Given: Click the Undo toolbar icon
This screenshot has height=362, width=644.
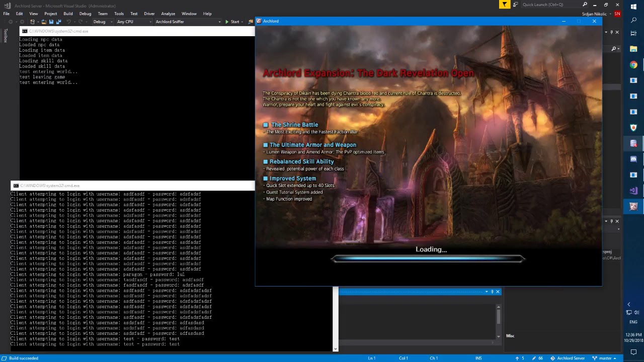Looking at the screenshot, I should 69,22.
